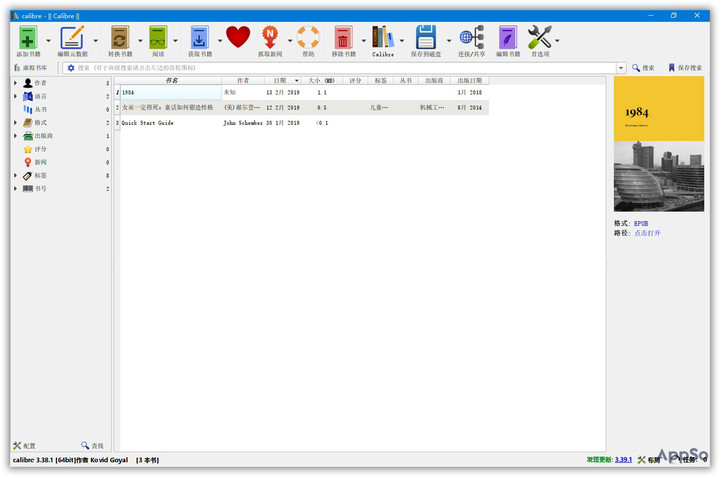The image size is (720, 477).
Task: Open the Add books dropdown arrow
Action: (x=48, y=40)
